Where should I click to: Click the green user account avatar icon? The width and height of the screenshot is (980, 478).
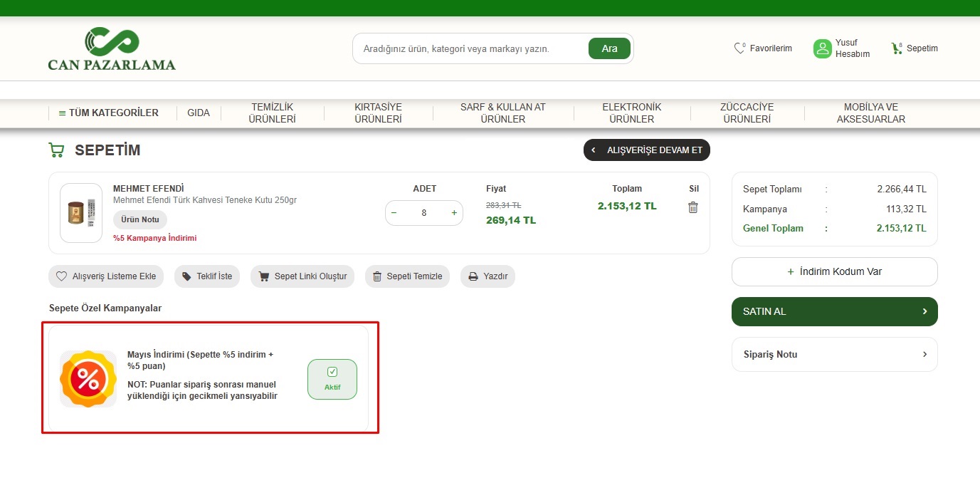click(x=823, y=48)
